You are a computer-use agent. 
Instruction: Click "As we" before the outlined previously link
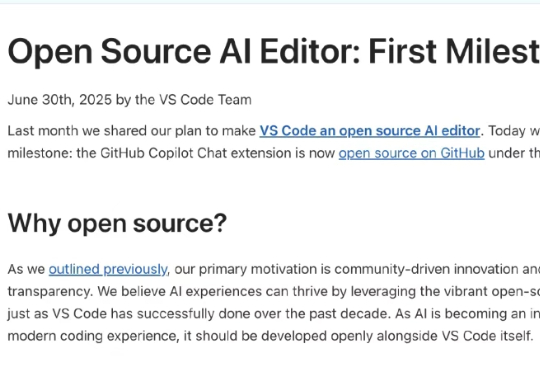[26, 269]
